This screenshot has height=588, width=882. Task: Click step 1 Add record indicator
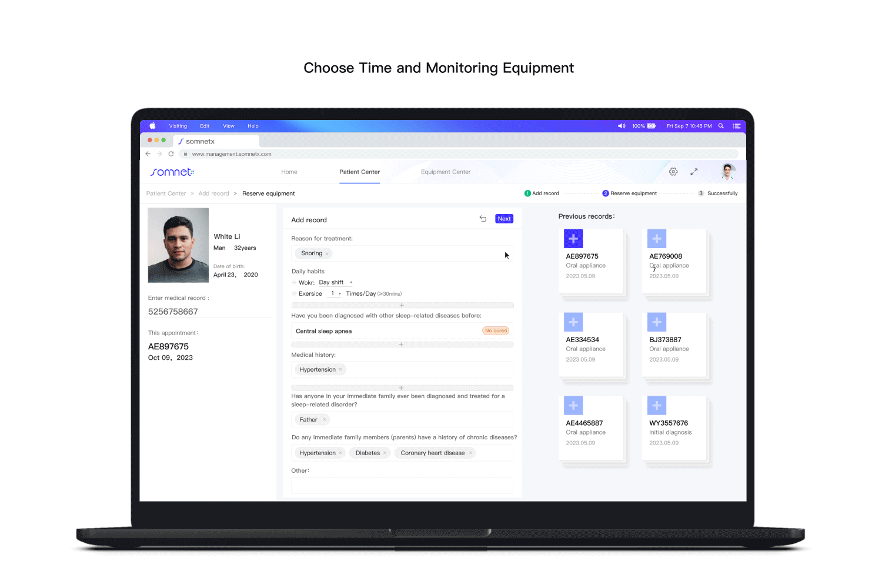pos(542,193)
